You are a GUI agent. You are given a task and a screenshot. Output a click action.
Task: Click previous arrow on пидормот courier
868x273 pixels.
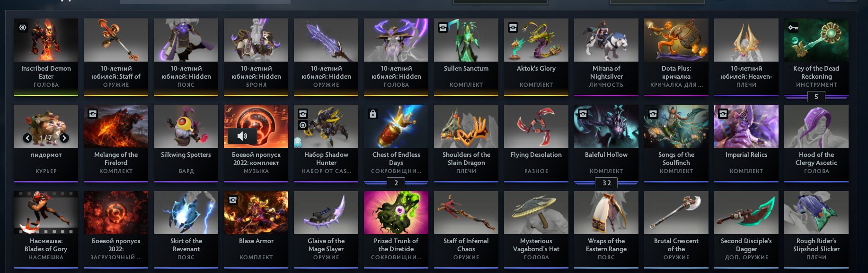[27, 138]
